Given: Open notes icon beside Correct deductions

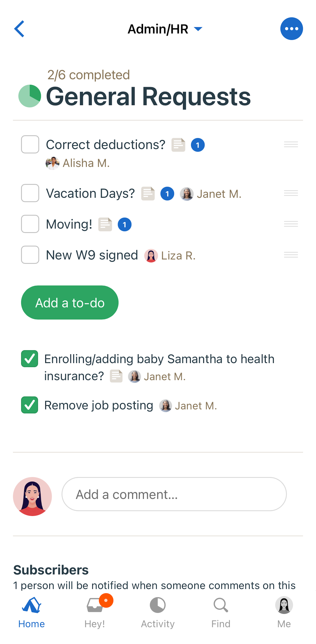Looking at the screenshot, I should [x=178, y=145].
